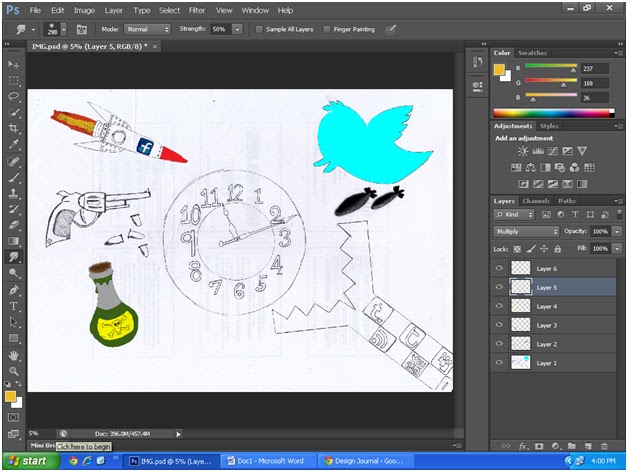Viewport: 628px width, 472px height.
Task: Click the R color slider
Action: 551,67
